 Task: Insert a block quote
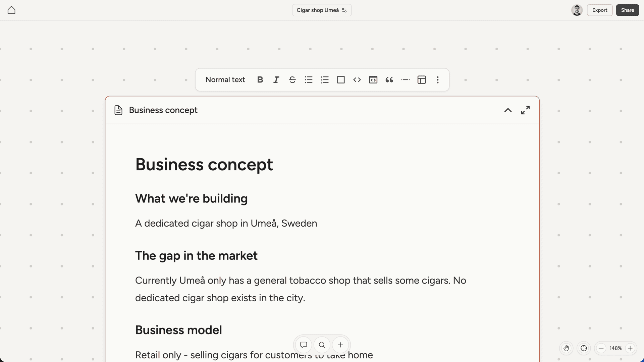coord(389,80)
